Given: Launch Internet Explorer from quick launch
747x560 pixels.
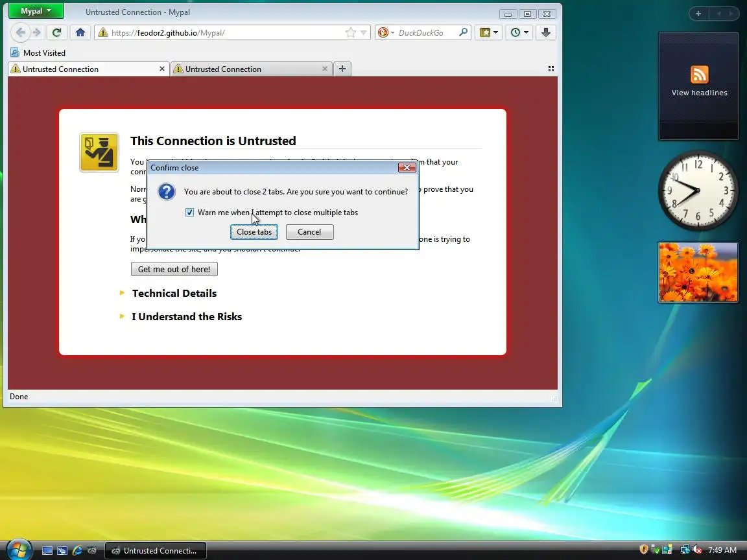Looking at the screenshot, I should click(77, 551).
